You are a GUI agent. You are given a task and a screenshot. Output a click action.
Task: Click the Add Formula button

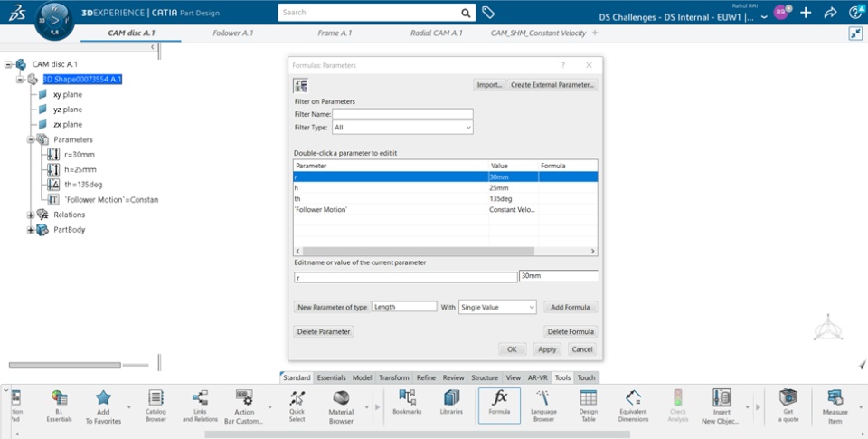571,307
